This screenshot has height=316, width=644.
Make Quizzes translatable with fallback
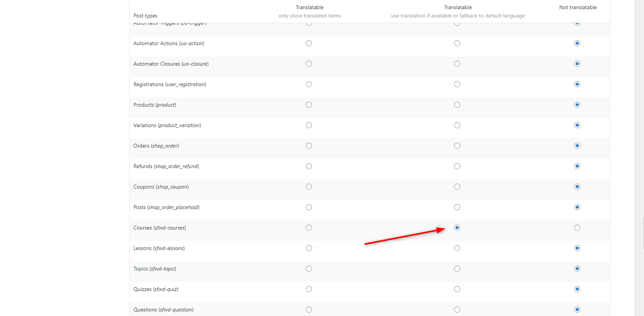click(x=457, y=289)
